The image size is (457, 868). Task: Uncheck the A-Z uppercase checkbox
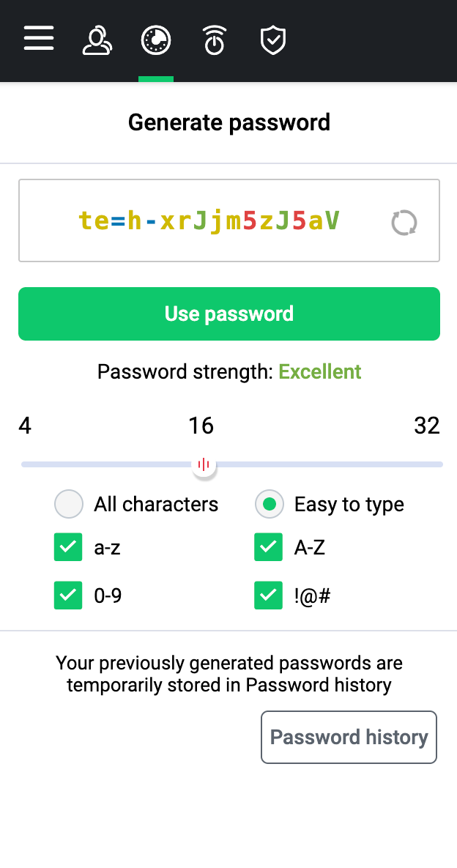[269, 547]
